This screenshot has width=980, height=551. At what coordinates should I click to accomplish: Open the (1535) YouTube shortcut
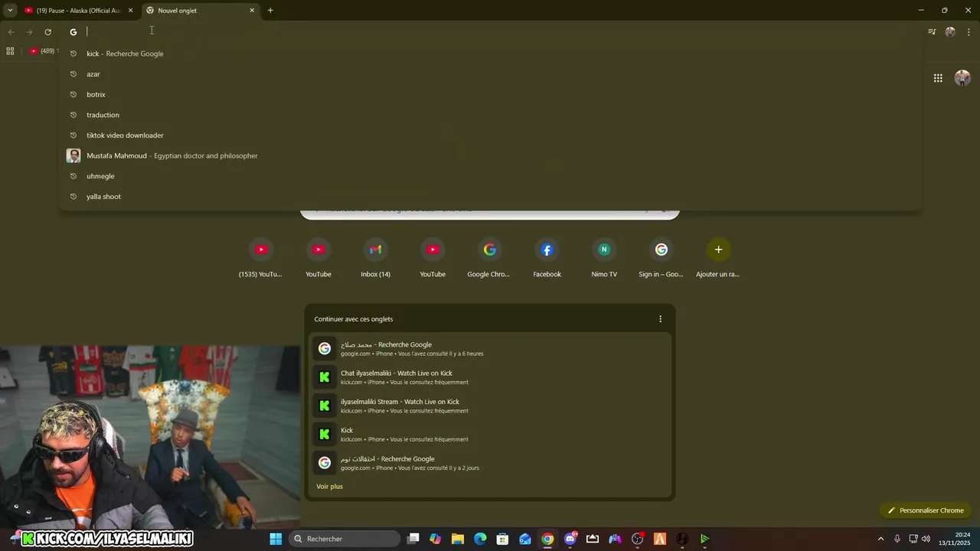[260, 258]
